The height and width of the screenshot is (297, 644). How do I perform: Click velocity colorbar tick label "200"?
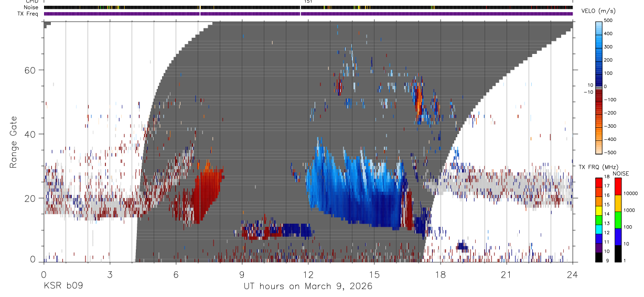coord(609,60)
